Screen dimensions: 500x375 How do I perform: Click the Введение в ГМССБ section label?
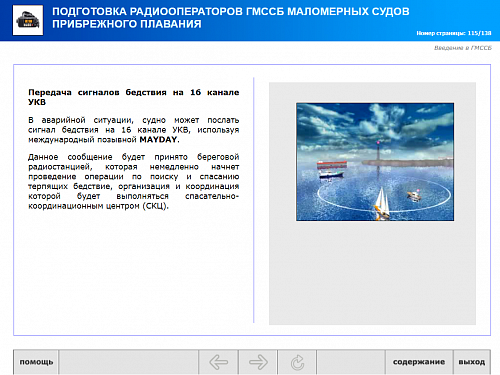[463, 48]
